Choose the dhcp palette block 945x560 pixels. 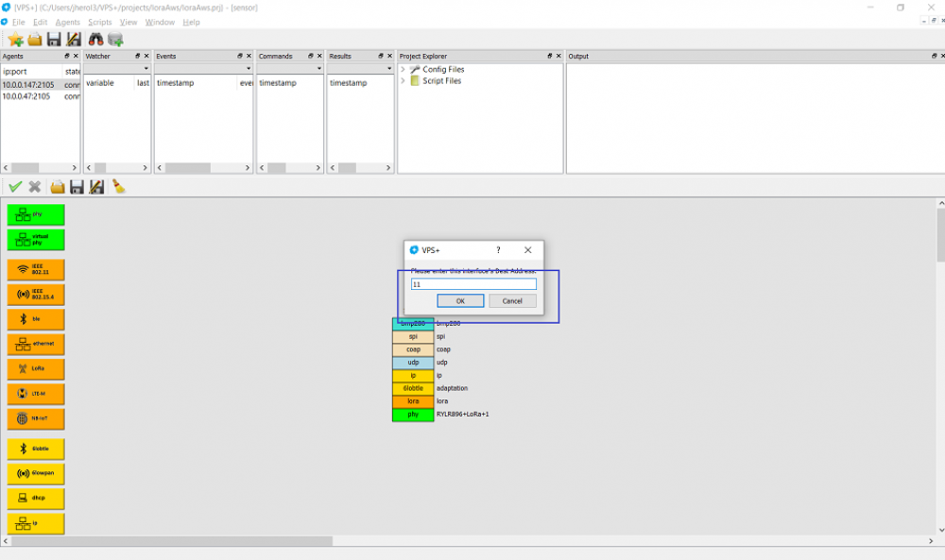[x=36, y=498]
